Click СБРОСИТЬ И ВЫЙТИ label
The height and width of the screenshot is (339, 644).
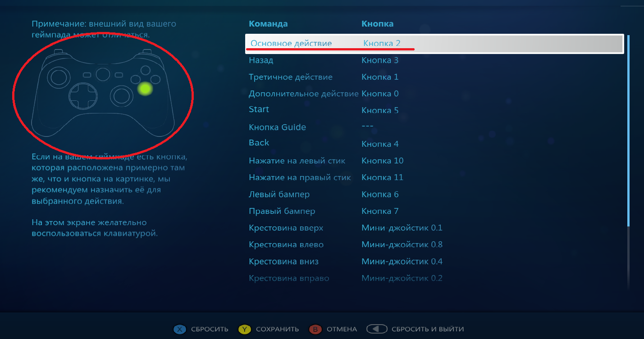tap(428, 329)
